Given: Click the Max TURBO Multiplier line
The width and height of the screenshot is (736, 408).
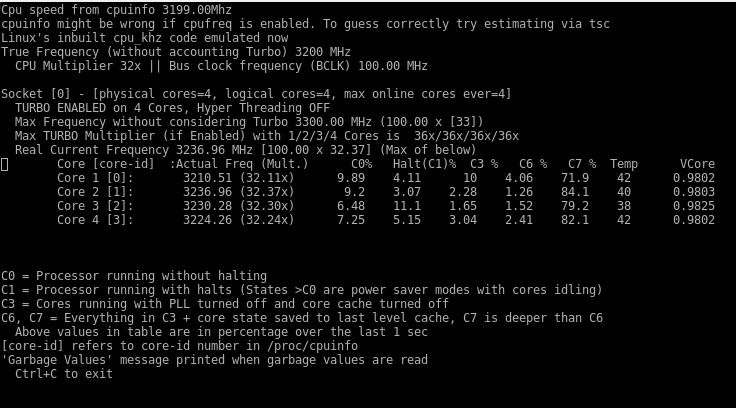Looking at the screenshot, I should (267, 136).
